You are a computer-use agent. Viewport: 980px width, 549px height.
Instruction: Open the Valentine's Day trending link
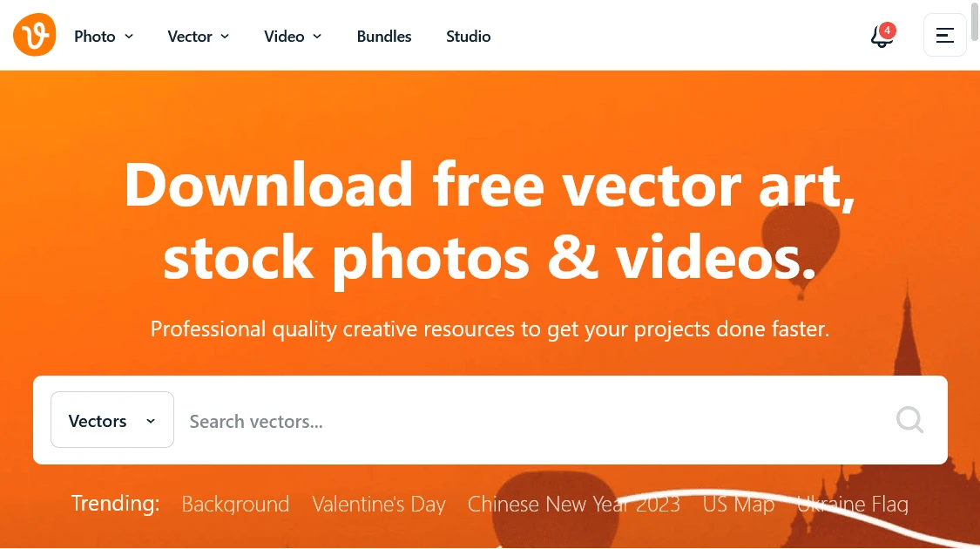379,504
